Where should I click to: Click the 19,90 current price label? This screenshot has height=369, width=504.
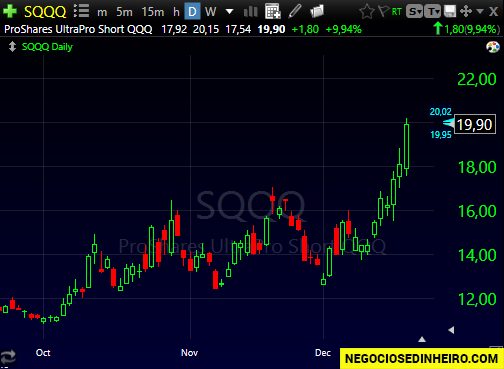[x=475, y=124]
